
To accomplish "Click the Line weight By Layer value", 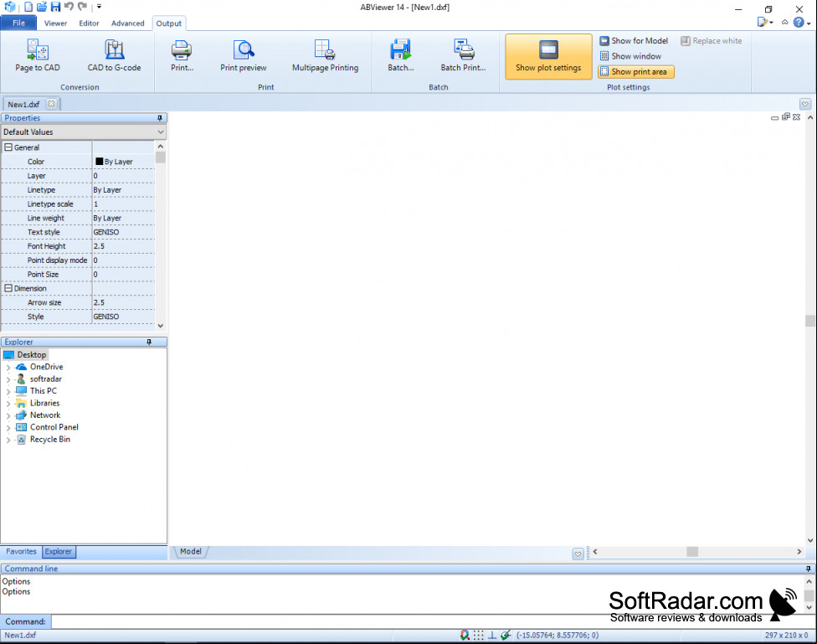I will tap(124, 218).
